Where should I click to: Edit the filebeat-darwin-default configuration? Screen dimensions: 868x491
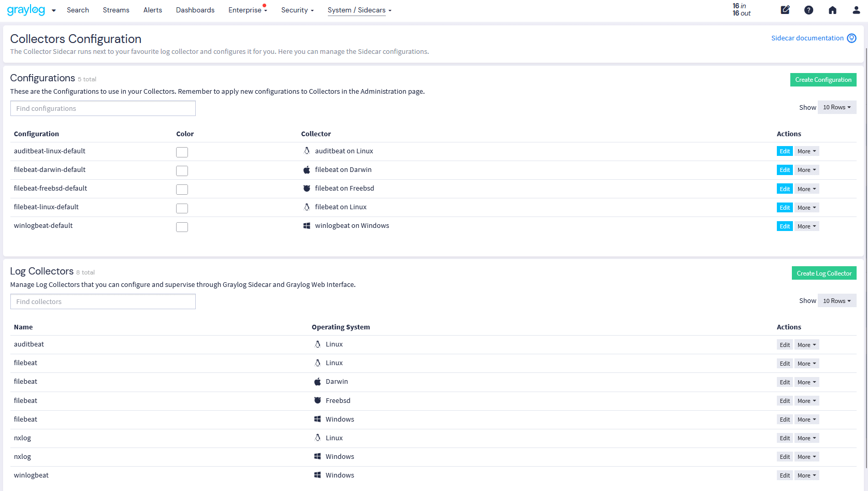(785, 169)
